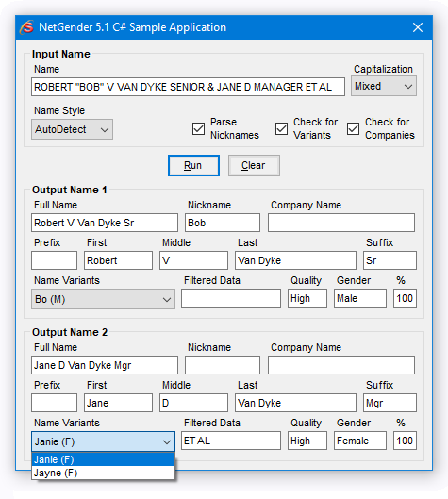Click Output Name 2 Company Name field
This screenshot has height=499, width=448.
pyautogui.click(x=341, y=365)
